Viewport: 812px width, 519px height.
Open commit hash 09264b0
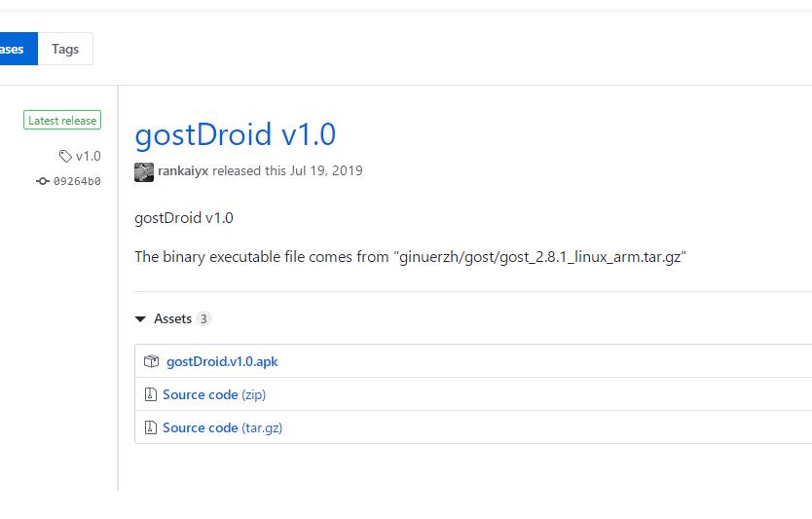coord(77,181)
